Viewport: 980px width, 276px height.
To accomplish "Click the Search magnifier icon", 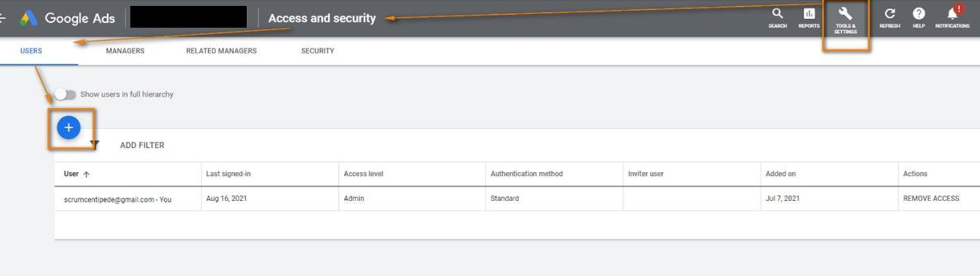I will [x=777, y=15].
